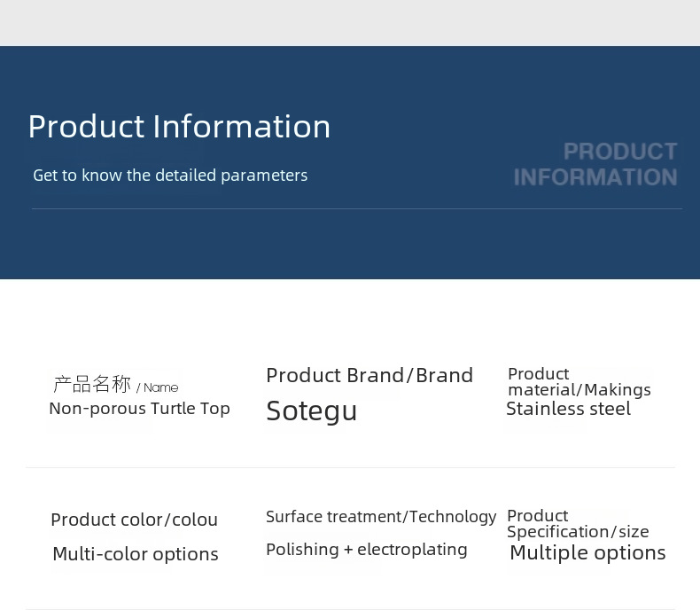Click the 'Product Brand/Brand' label

(369, 375)
